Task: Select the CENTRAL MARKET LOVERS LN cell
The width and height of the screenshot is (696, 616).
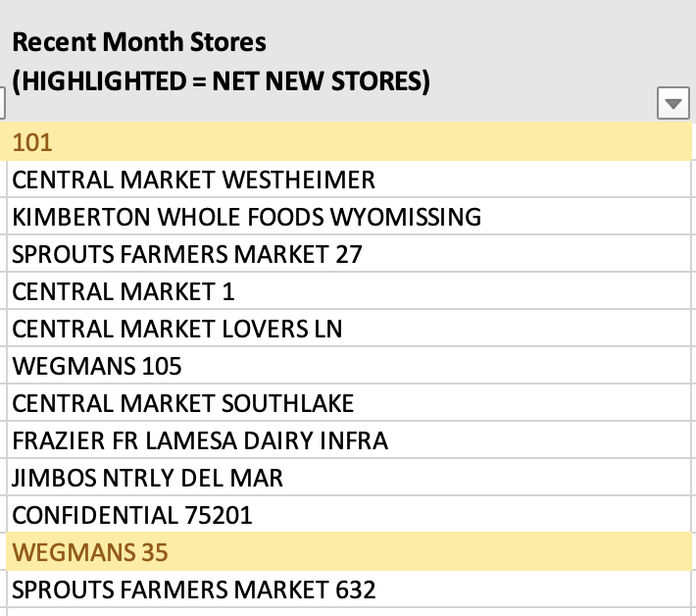Action: tap(349, 329)
